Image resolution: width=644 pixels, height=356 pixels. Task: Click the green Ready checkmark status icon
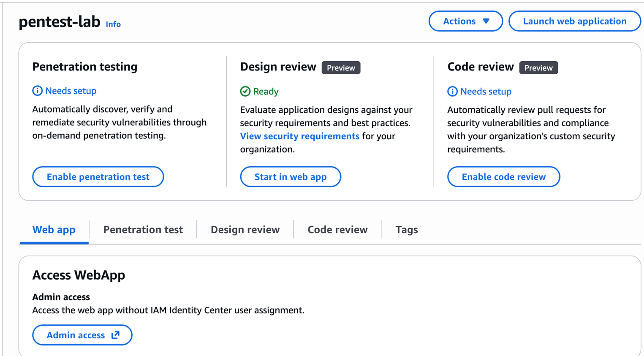(x=245, y=92)
